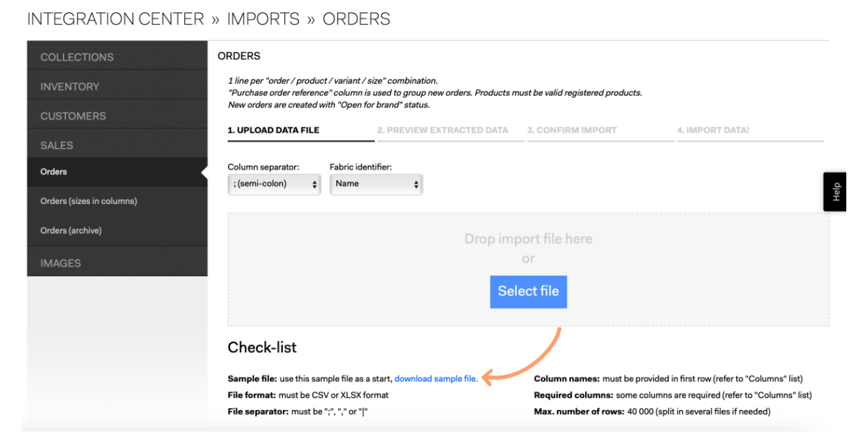Open the Customers sidebar section
Viewport: 868px width, 434px height.
coord(117,116)
